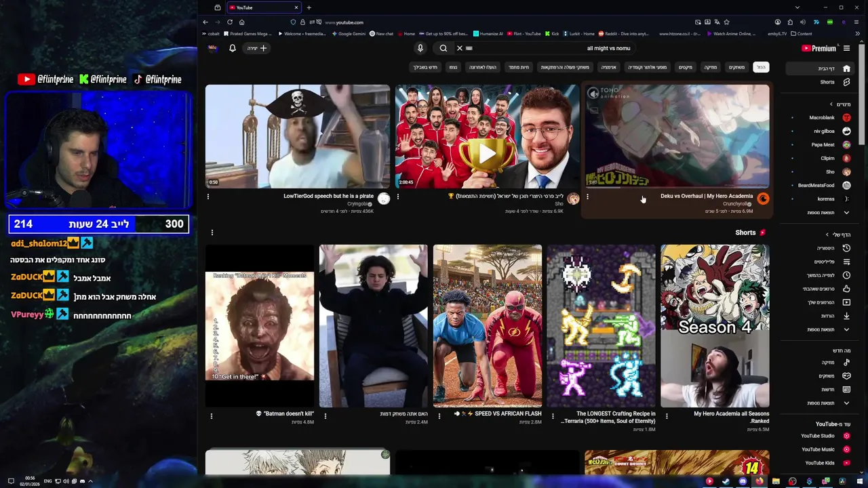Open a new browser tab with plus
This screenshot has height=488, width=868.
(309, 7)
